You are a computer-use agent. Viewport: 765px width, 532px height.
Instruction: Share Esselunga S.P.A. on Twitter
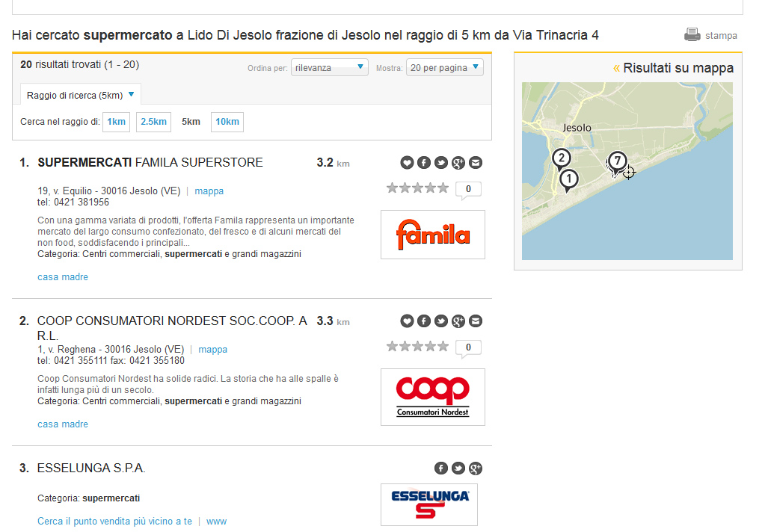point(458,468)
